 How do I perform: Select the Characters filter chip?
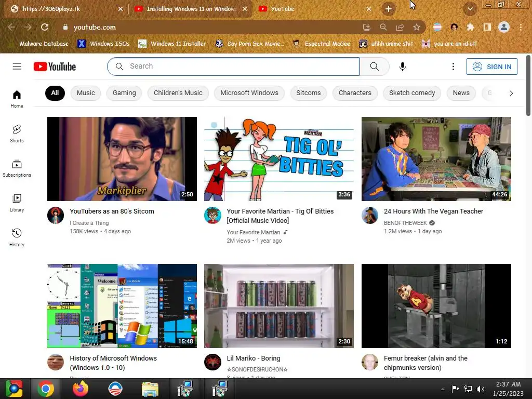pos(355,93)
